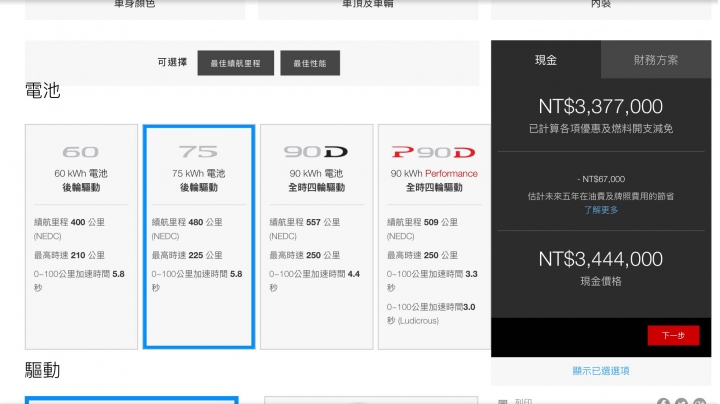Click the 電池 section heading
Image resolution: width=720 pixels, height=404 pixels.
click(43, 90)
